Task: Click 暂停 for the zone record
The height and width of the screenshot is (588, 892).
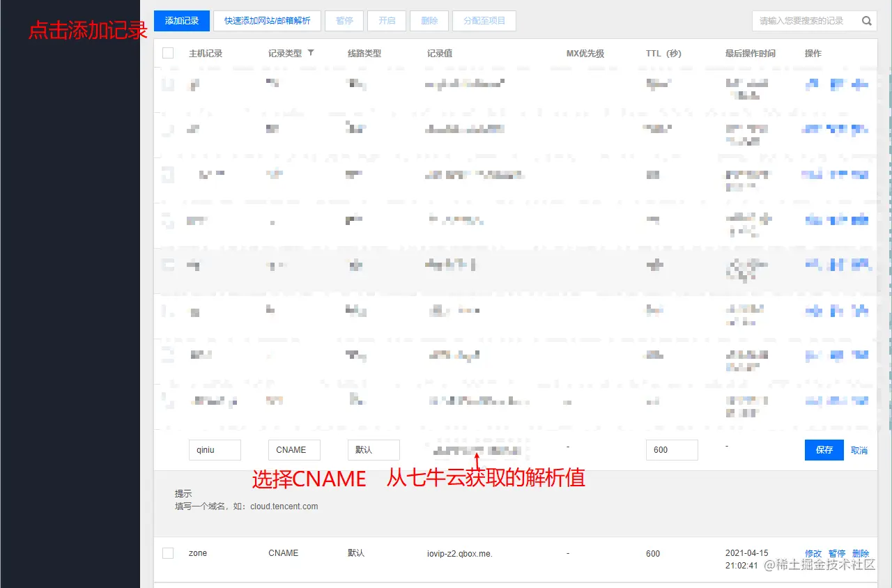Action: [837, 554]
